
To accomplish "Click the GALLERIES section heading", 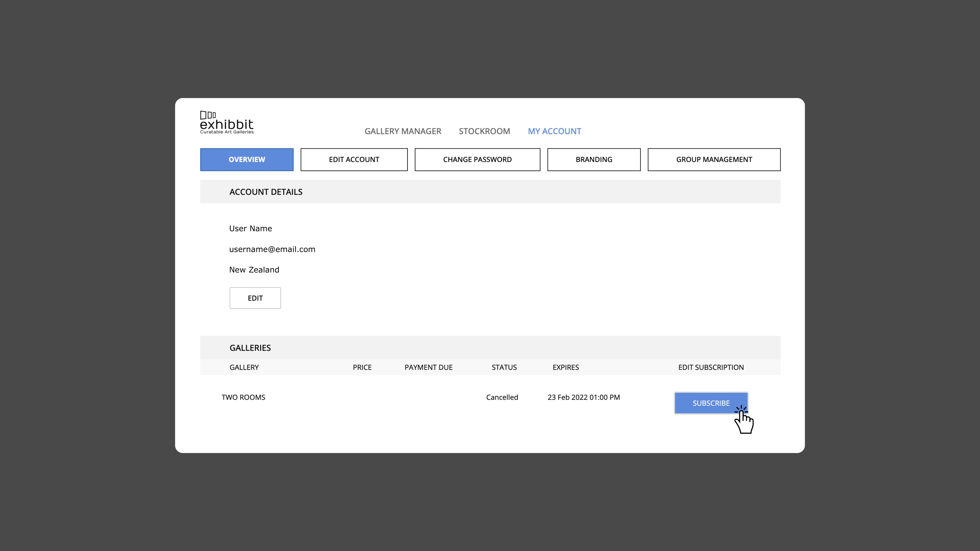I will (x=250, y=348).
